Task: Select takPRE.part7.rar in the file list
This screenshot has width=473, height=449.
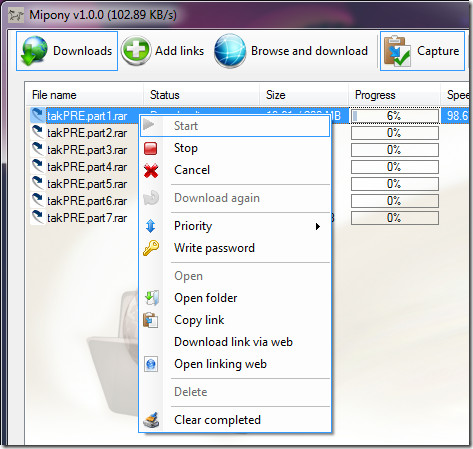Action: [87, 218]
